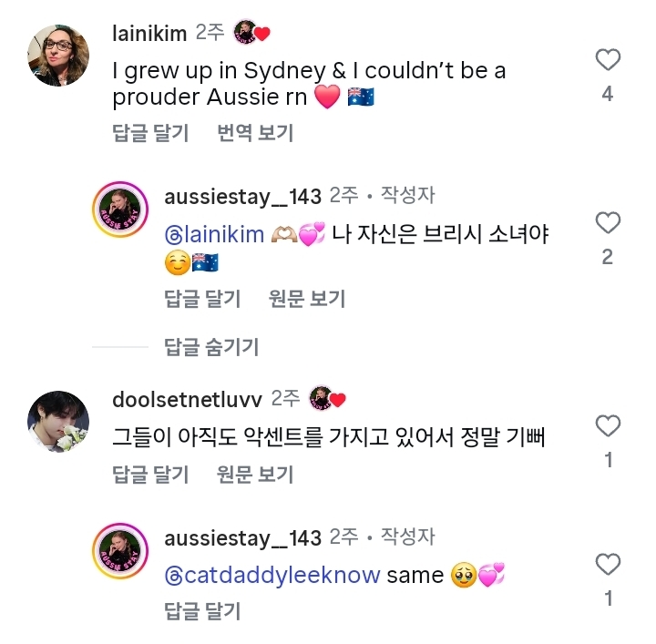Like aussiestay__143's reply to lainikim

pos(607,223)
